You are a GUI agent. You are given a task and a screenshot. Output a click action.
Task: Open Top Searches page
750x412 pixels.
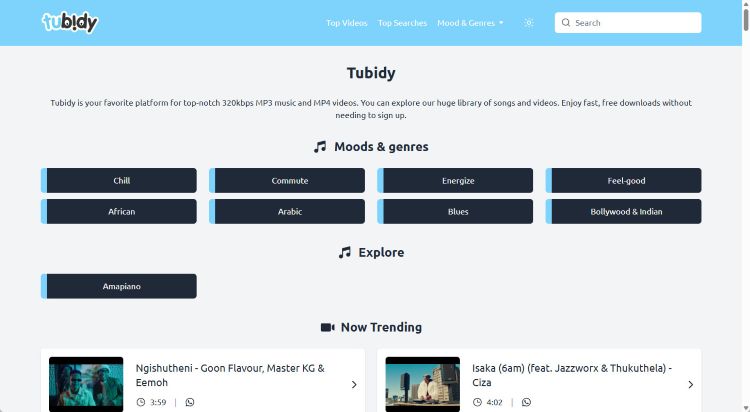pos(402,22)
